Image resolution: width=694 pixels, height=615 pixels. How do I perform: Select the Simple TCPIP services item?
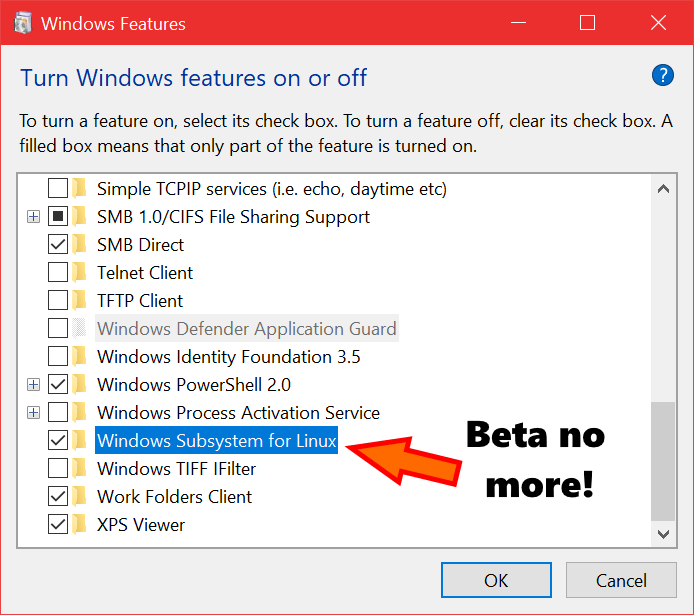272,189
